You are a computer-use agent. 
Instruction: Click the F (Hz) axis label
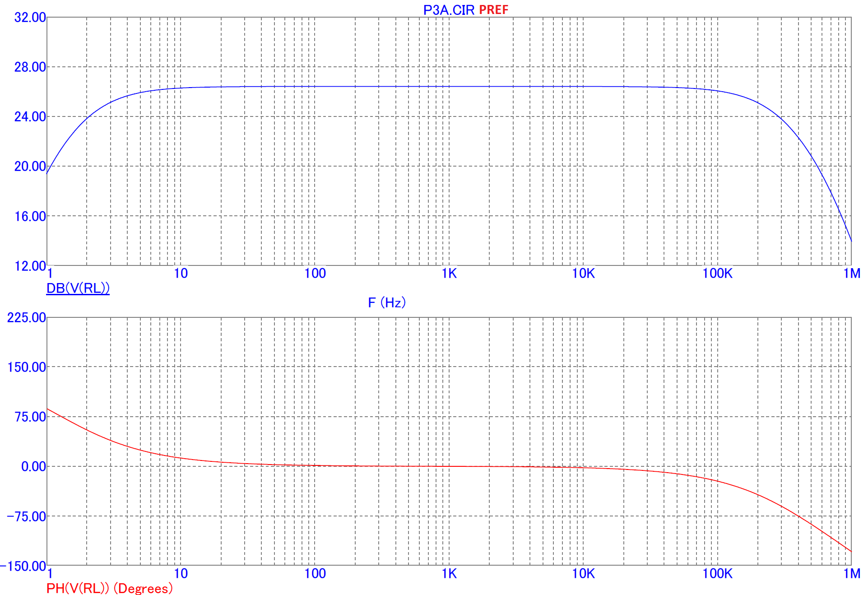(387, 302)
